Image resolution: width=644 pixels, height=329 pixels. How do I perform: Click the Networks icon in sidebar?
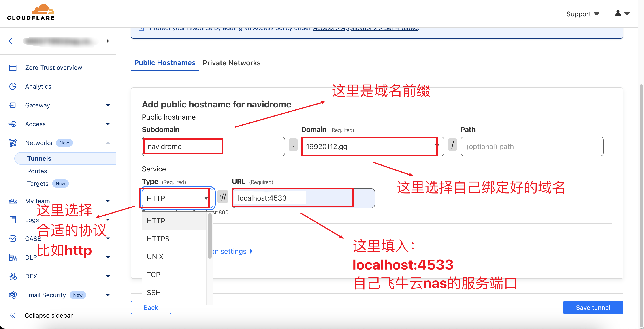coord(13,143)
